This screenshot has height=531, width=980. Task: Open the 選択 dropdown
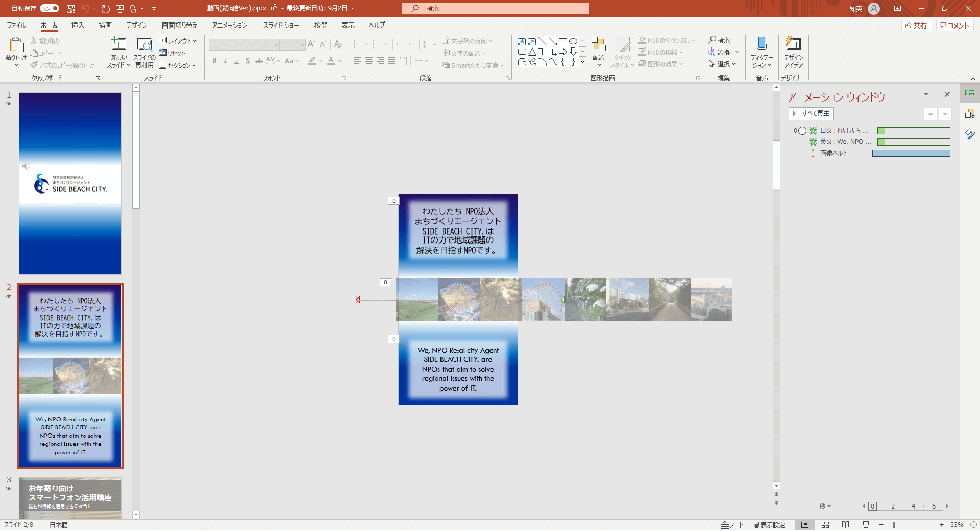coord(722,64)
